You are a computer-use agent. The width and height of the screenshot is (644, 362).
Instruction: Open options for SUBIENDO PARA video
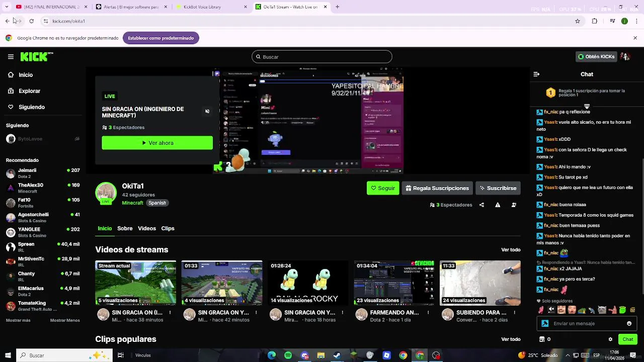[514, 313]
